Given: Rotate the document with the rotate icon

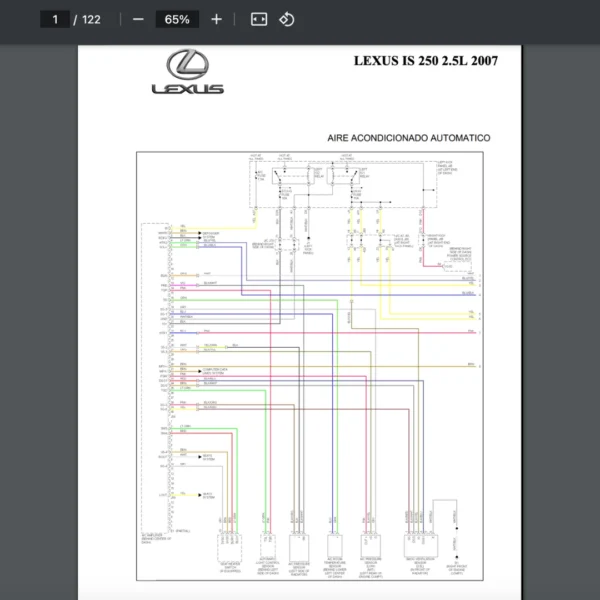Looking at the screenshot, I should click(x=287, y=19).
